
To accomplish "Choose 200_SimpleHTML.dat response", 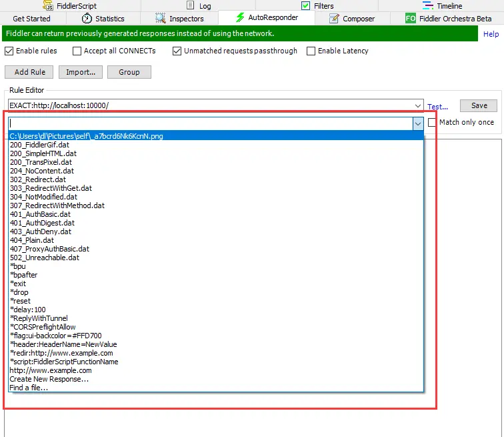I will pos(216,153).
